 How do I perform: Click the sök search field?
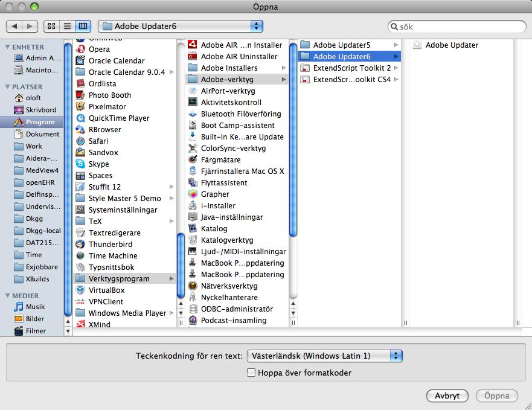[x=457, y=27]
